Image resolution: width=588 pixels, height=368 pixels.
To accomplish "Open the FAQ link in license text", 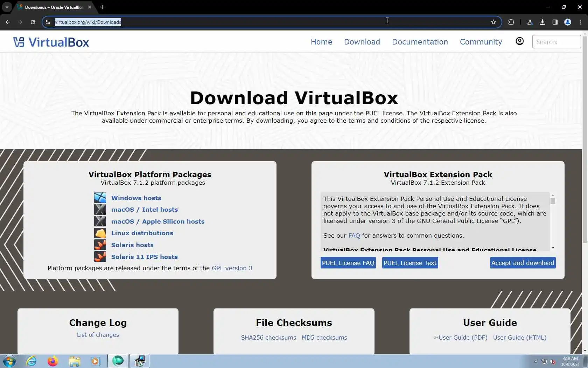I will click(354, 236).
